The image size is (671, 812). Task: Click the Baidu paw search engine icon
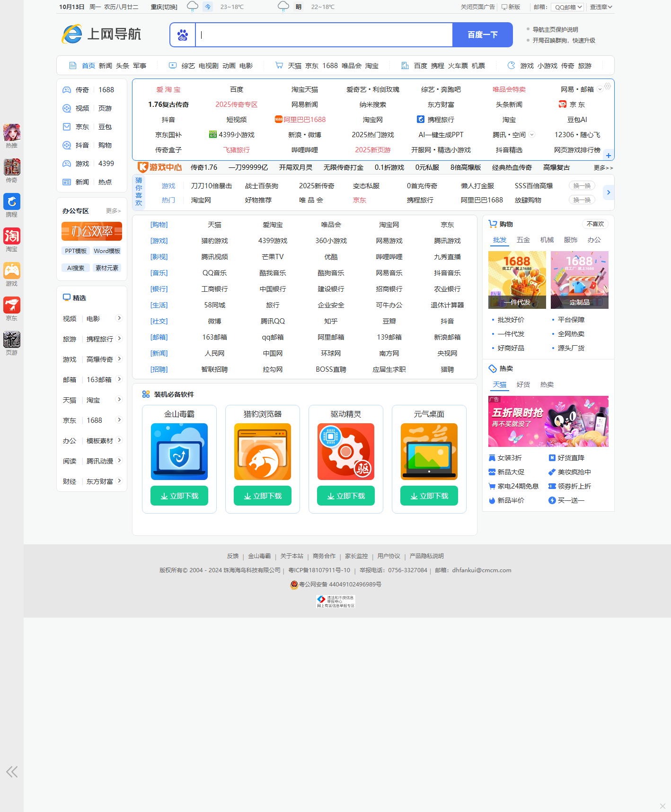(183, 35)
